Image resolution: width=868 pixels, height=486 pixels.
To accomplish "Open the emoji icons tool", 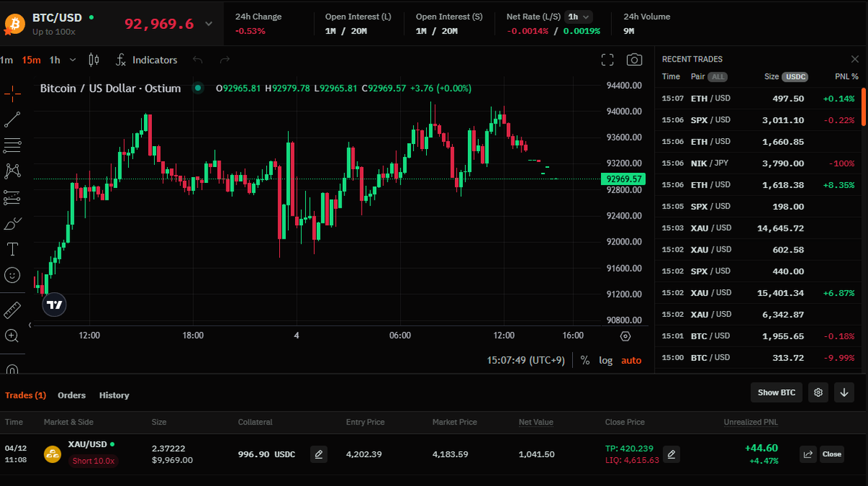I will pos(12,275).
